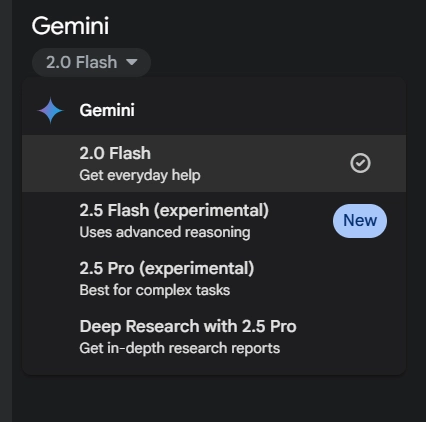Switch to 2.5 Pro (experimental) model
Screen dimensions: 426x422
[214, 279]
